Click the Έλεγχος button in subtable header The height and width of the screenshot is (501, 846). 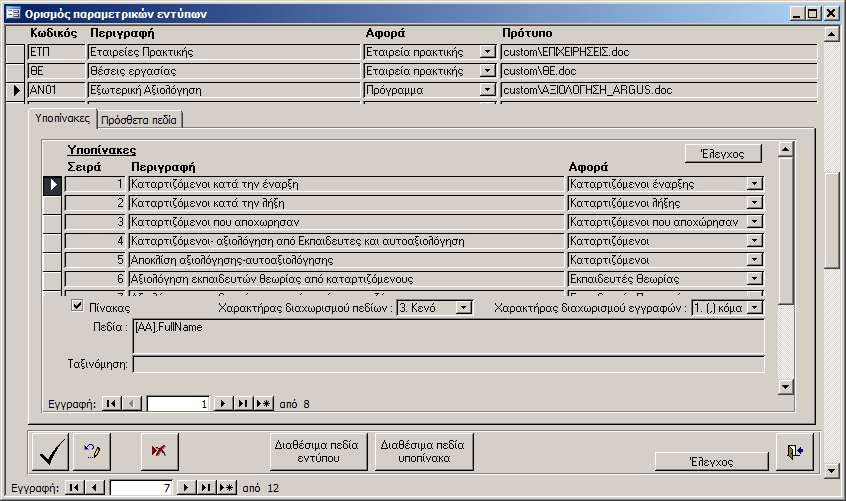(x=723, y=153)
